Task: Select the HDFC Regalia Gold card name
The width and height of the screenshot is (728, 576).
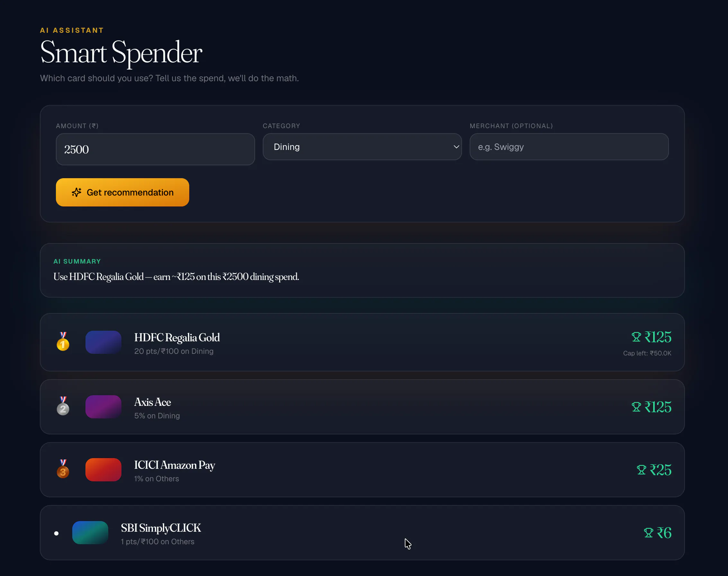Action: 177,337
